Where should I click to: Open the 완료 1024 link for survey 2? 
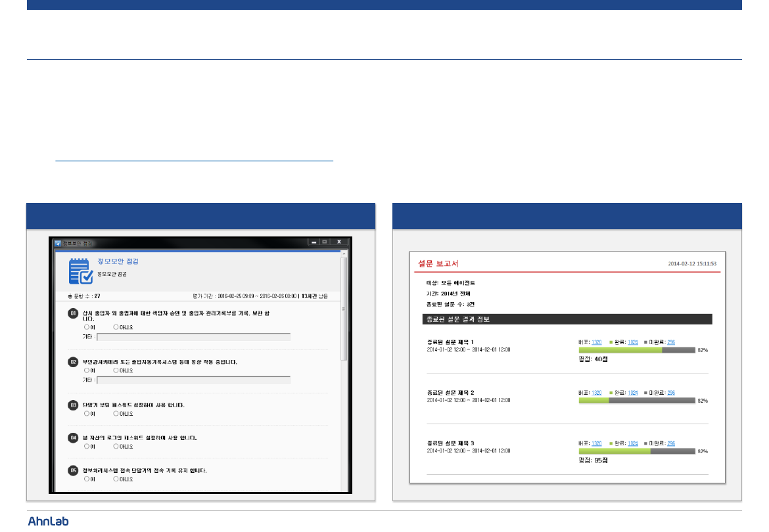[633, 393]
